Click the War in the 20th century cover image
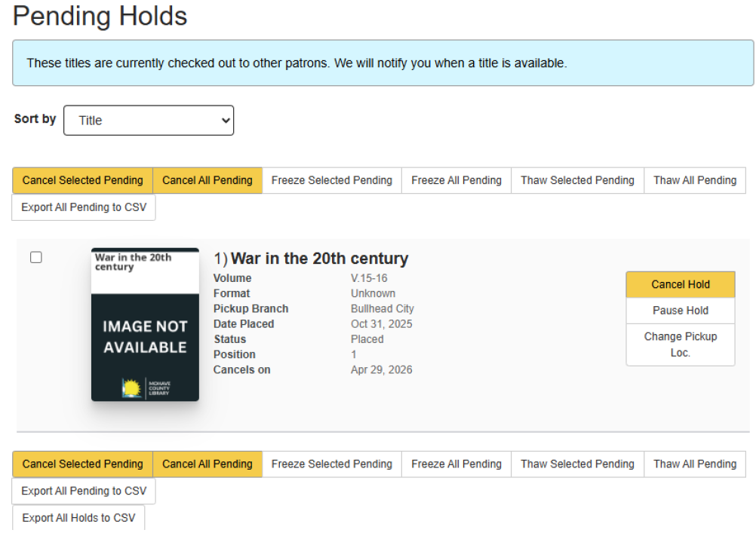This screenshot has height=533, width=756. (145, 324)
